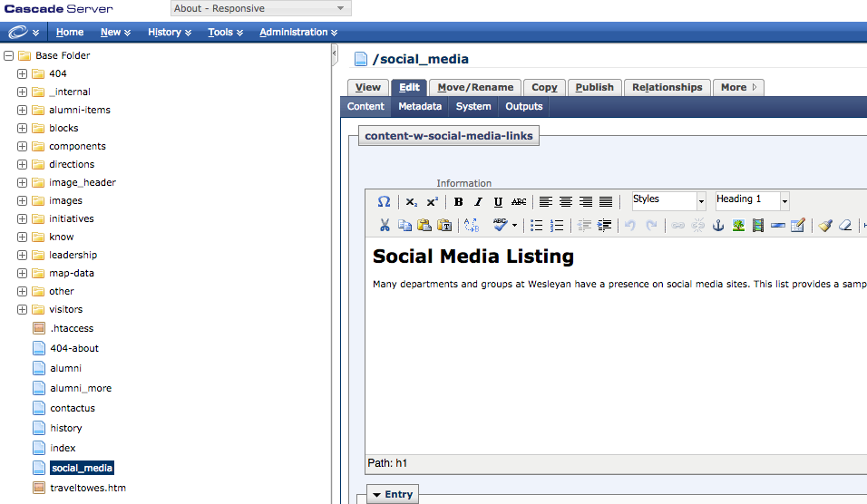Switch to the Metadata sub-tab
This screenshot has height=504, width=867.
[x=420, y=106]
